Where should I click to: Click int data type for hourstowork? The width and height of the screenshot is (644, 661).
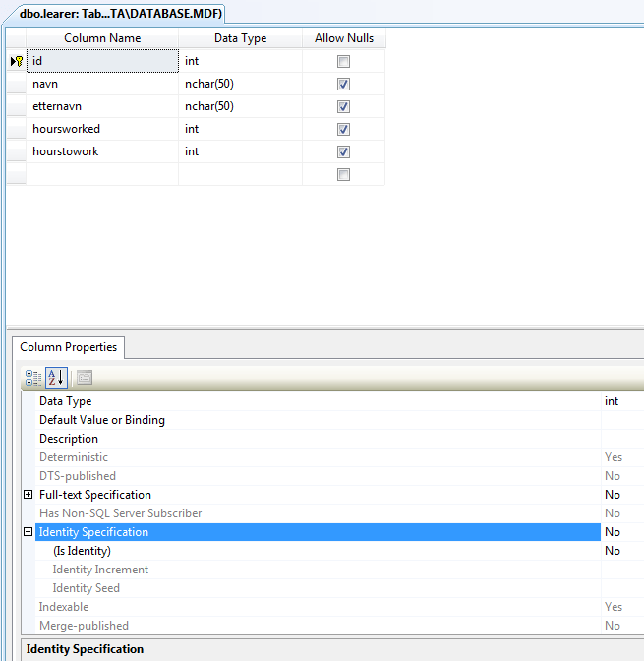(240, 151)
